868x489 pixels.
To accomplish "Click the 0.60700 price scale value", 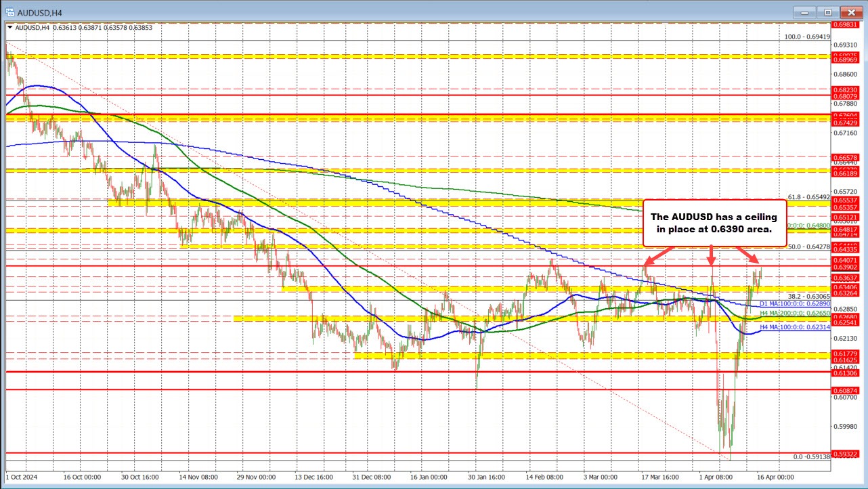I will point(846,397).
